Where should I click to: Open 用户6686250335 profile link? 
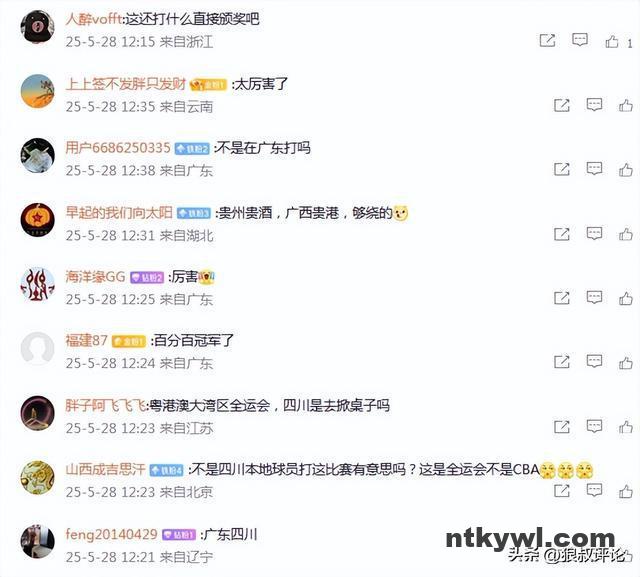tap(118, 148)
